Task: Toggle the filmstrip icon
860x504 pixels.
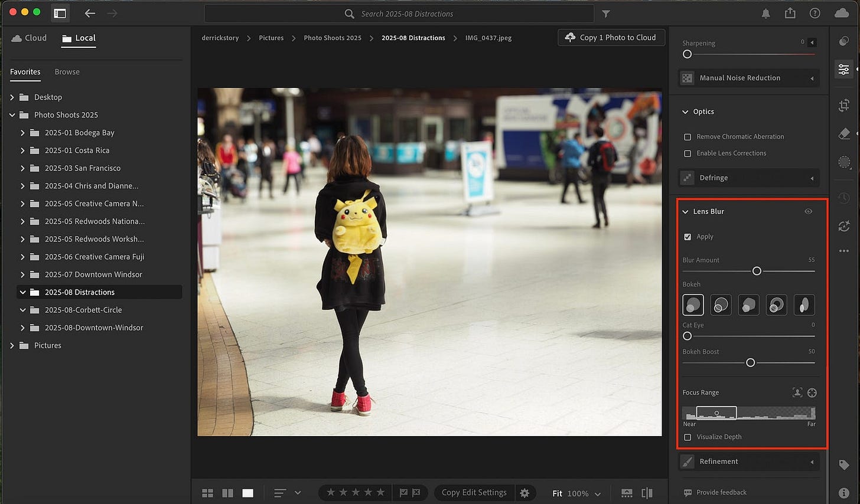Action: pyautogui.click(x=627, y=493)
